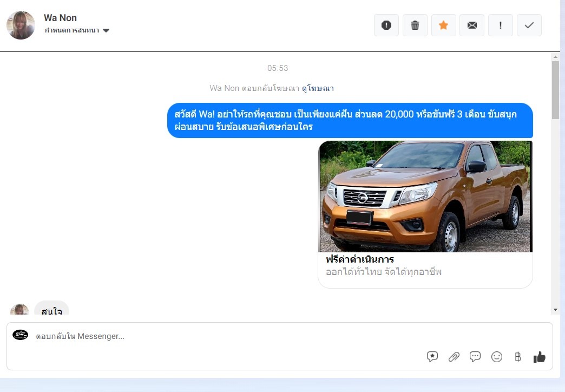Mark conversation unread with envelope icon

click(472, 25)
